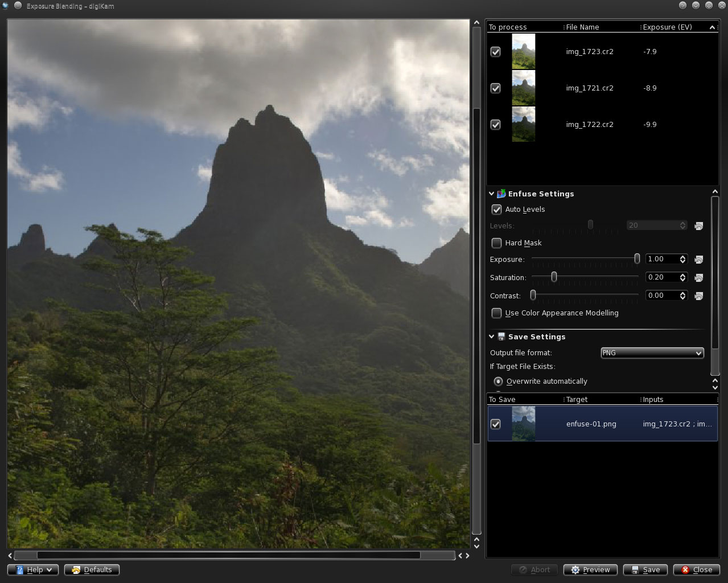
Task: Sort list by the Exposure (EV) column
Action: point(667,27)
